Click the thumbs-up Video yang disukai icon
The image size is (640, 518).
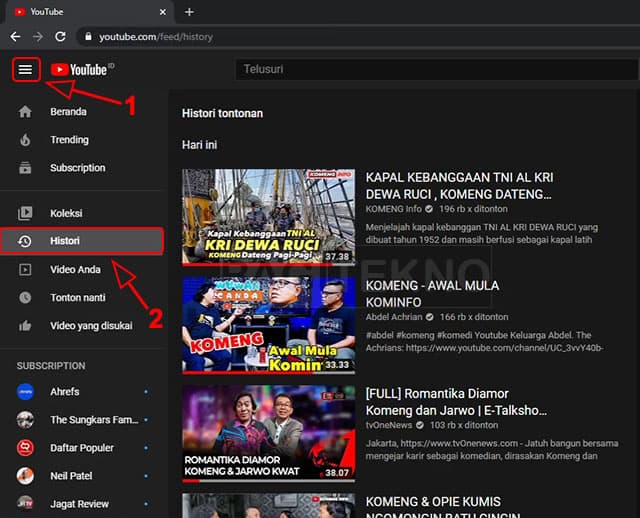[x=25, y=326]
